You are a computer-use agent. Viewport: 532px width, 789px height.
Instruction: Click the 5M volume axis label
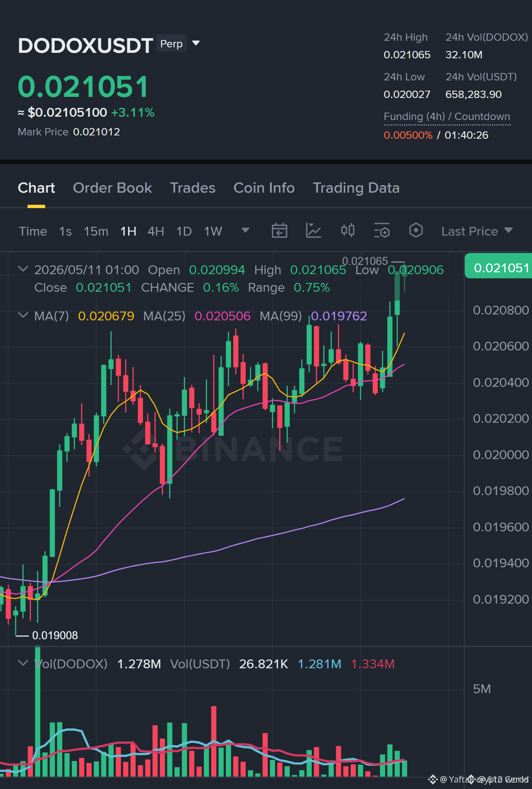point(482,689)
